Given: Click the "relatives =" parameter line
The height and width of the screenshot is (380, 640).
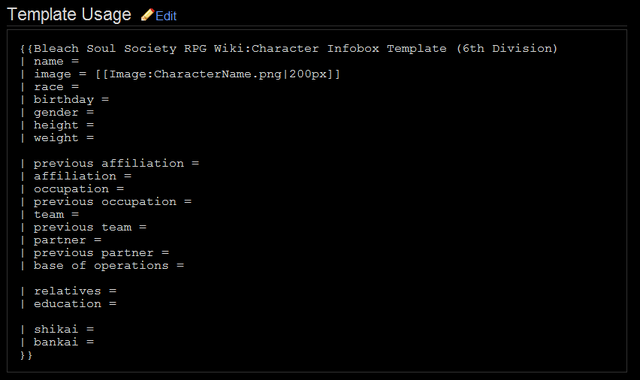Looking at the screenshot, I should coord(69,291).
